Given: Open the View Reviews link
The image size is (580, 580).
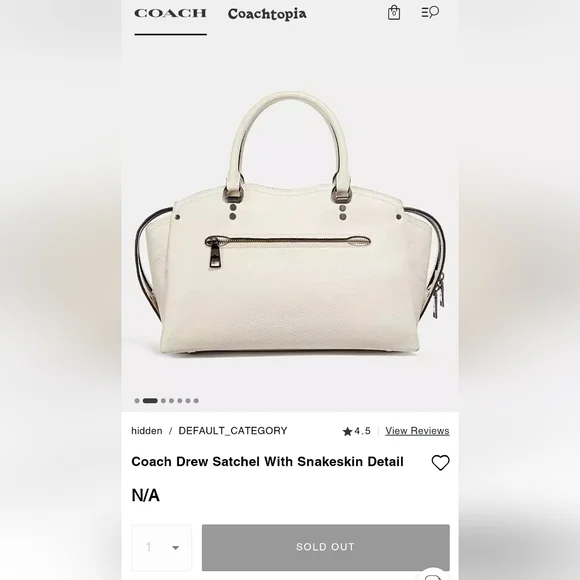Looking at the screenshot, I should (x=417, y=431).
